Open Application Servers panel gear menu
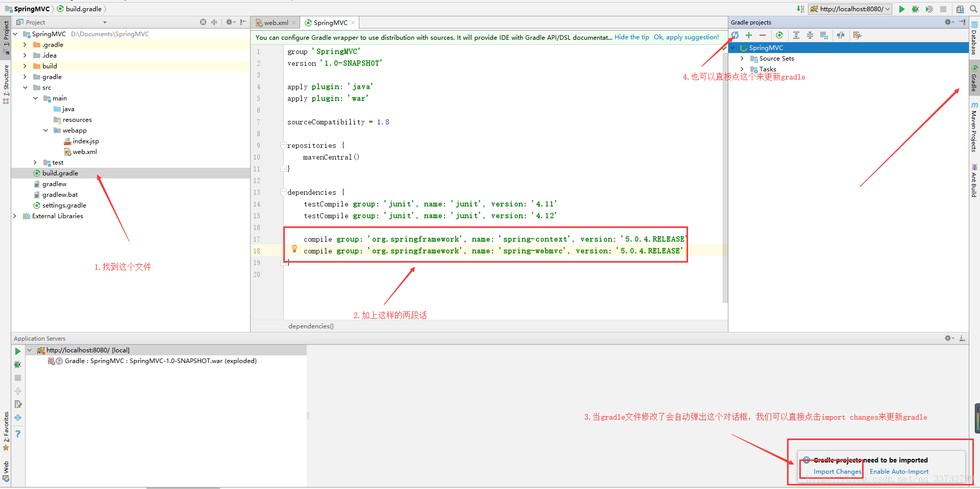Viewport: 980px width, 489px height. tap(949, 338)
